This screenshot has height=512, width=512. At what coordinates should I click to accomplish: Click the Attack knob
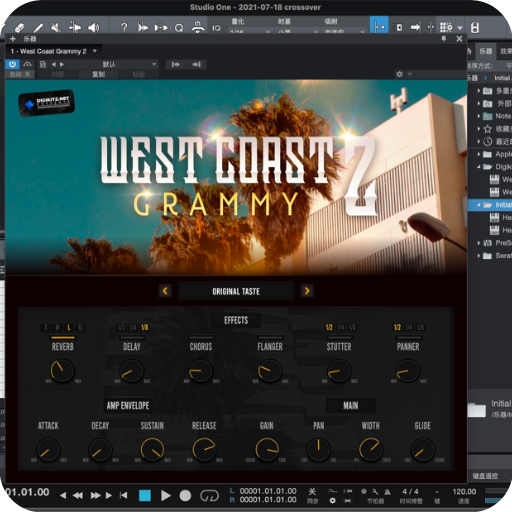(x=48, y=449)
